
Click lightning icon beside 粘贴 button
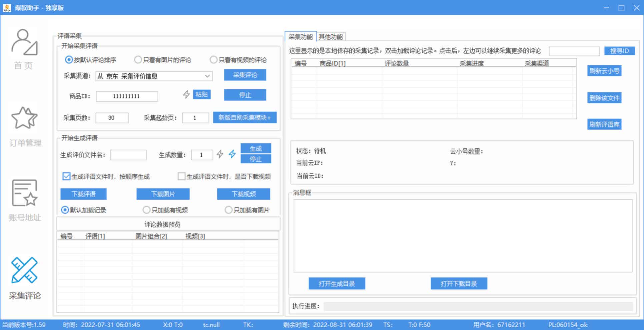click(186, 95)
